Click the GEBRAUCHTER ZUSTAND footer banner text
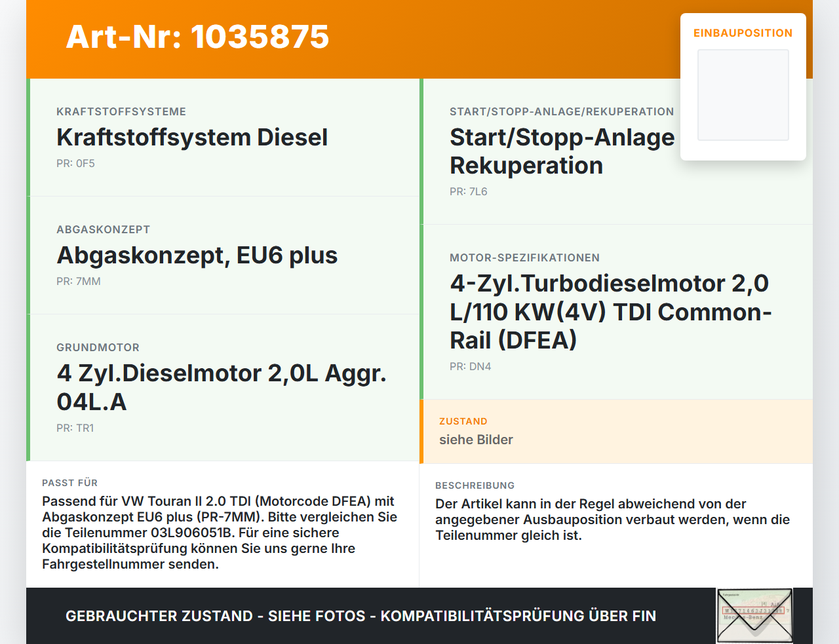This screenshot has width=839, height=644. (x=361, y=616)
